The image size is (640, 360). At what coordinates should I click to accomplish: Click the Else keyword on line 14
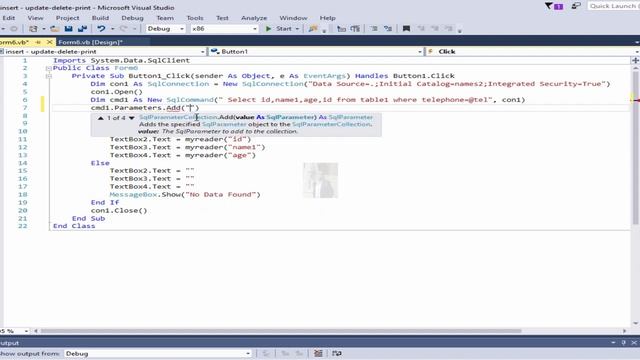tap(100, 163)
